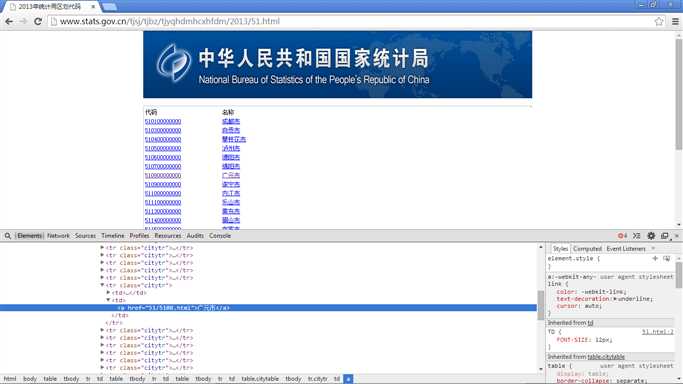Expand the collapsed td node

click(108, 293)
